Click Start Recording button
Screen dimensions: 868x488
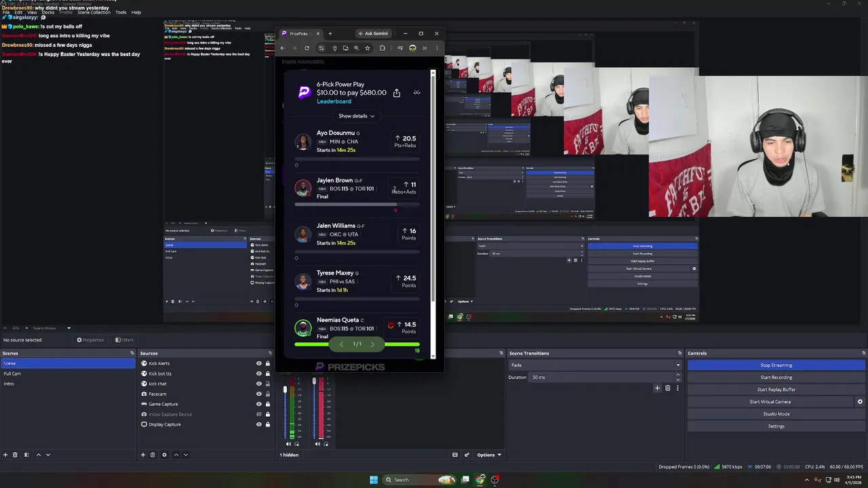click(x=776, y=378)
